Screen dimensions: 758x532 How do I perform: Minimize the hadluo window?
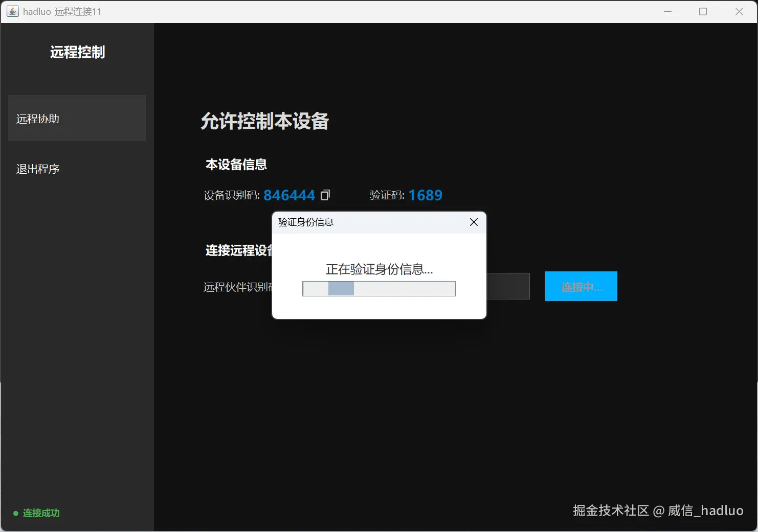tap(667, 11)
